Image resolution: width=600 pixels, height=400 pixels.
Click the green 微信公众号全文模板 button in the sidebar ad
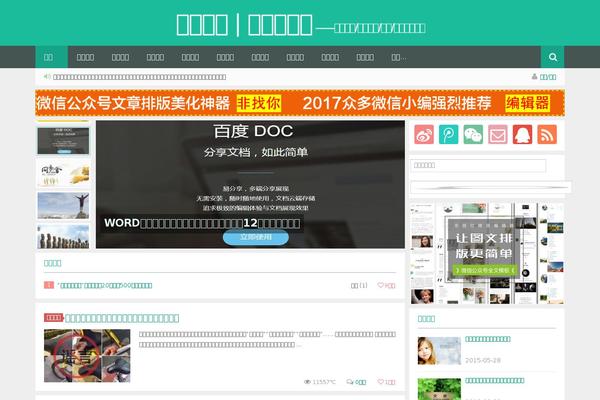click(x=485, y=270)
